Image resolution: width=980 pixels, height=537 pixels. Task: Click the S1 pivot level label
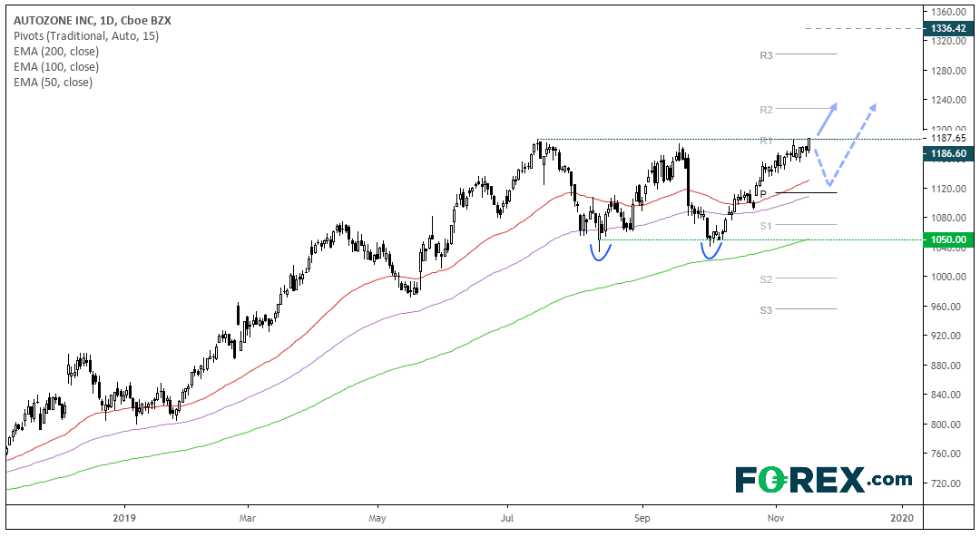[766, 226]
